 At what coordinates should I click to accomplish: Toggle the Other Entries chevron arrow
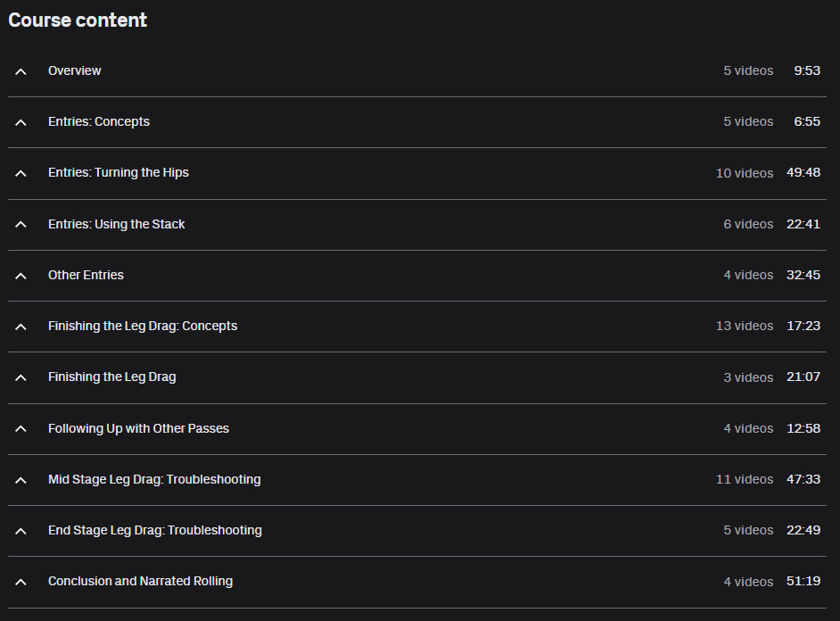click(21, 276)
